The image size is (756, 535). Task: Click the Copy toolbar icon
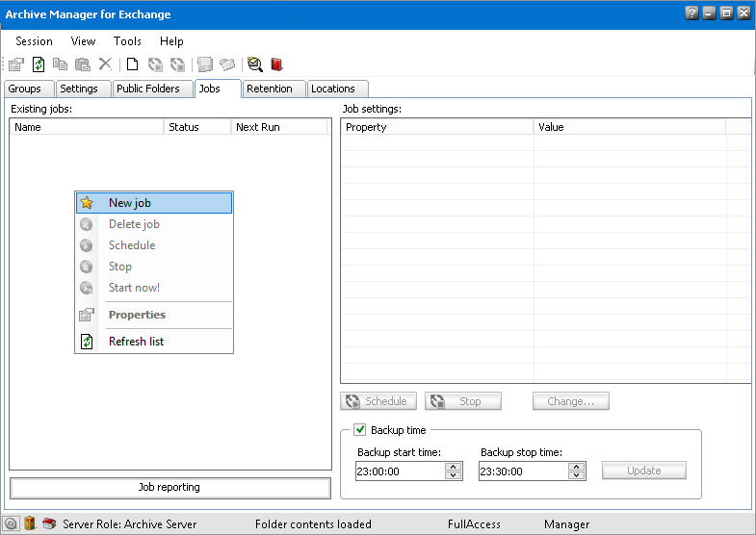[x=61, y=64]
